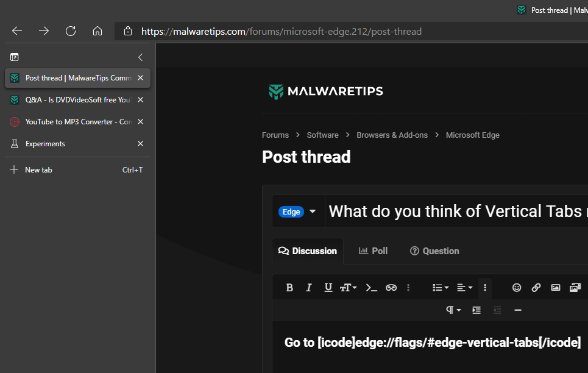
Task: Click the spoiler mask icon
Action: [x=391, y=288]
